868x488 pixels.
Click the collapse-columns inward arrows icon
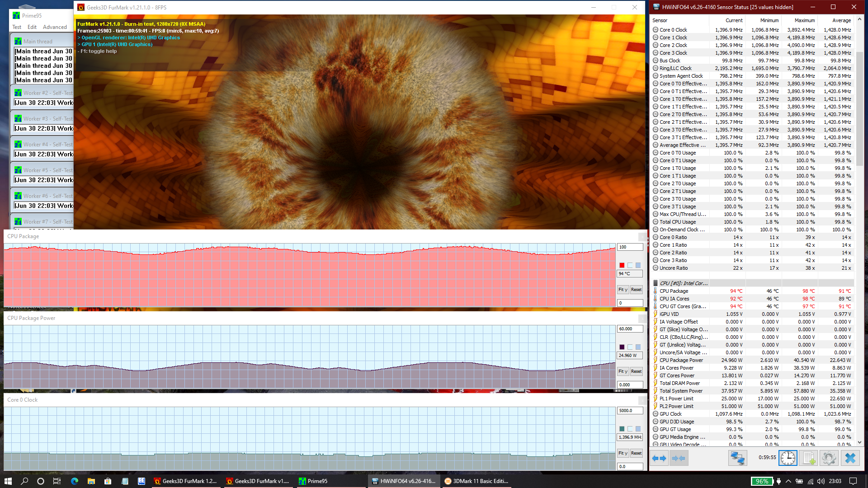[679, 458]
